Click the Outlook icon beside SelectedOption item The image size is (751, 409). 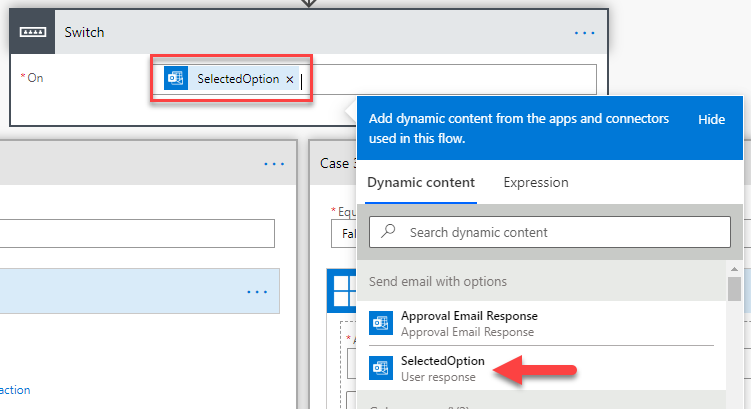381,368
